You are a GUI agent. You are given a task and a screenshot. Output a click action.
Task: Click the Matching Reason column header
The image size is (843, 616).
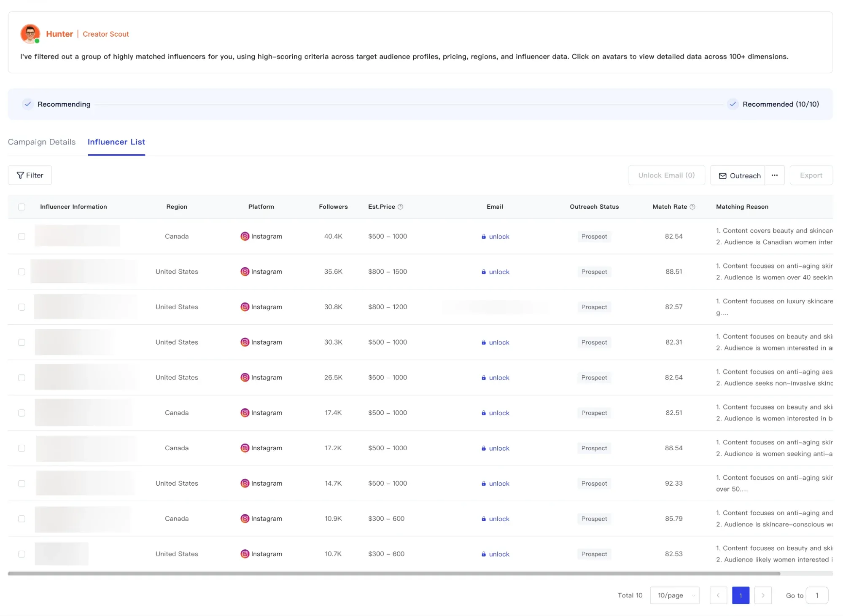point(742,207)
